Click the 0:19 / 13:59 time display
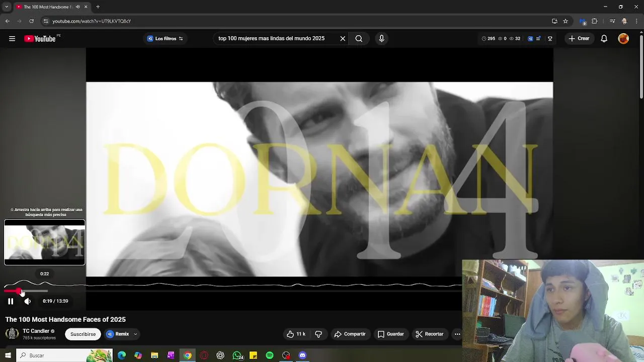 pos(55,301)
